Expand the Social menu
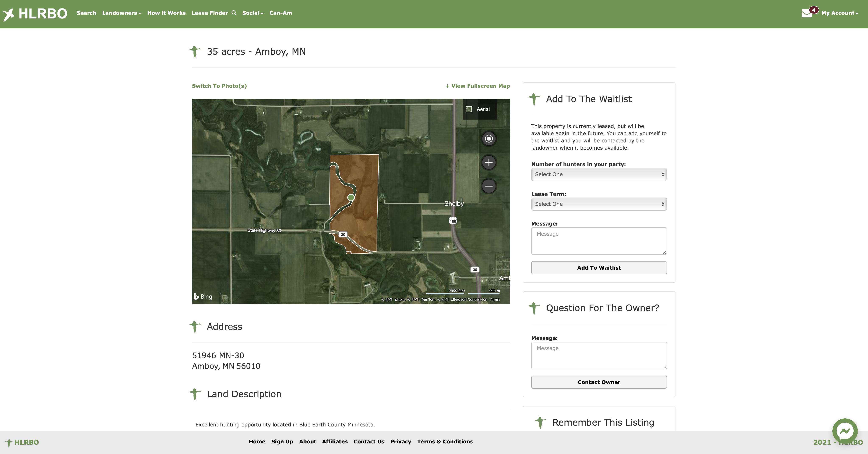 coord(253,13)
